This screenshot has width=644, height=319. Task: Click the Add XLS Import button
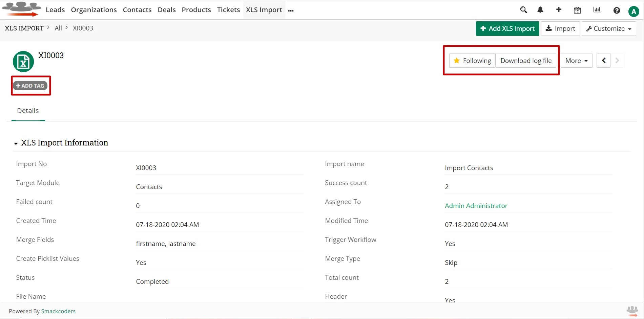(507, 28)
